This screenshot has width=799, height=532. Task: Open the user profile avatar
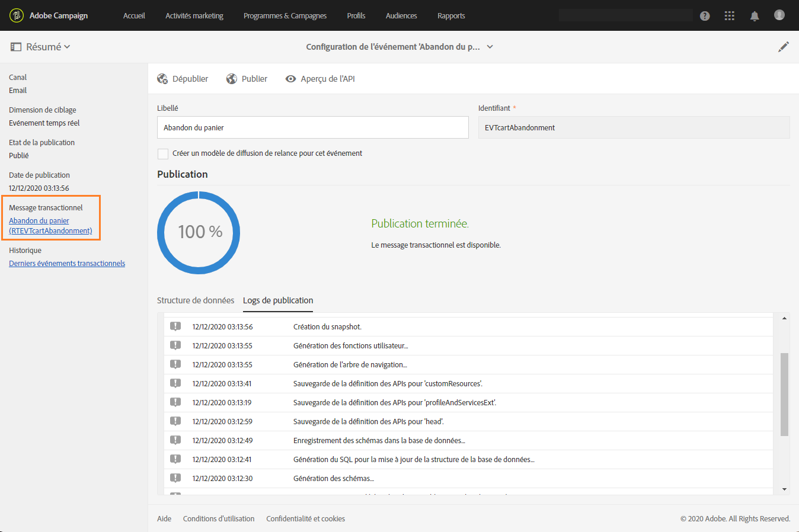779,15
